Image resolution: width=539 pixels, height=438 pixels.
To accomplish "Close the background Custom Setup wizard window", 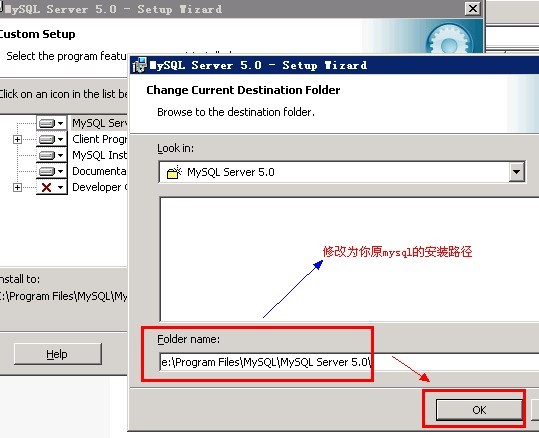I will pyautogui.click(x=473, y=8).
